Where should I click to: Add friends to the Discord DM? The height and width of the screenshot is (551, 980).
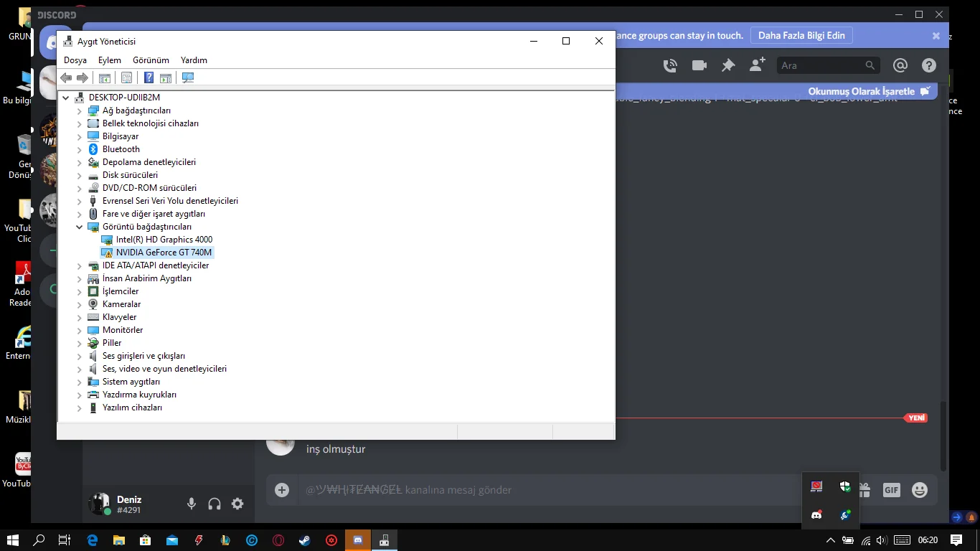(x=757, y=65)
